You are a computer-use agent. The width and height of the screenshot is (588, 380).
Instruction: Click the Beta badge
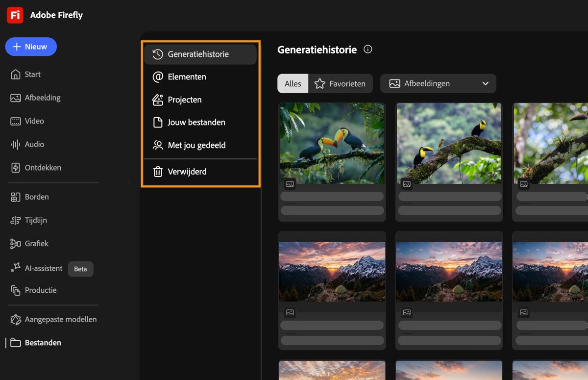tap(80, 269)
